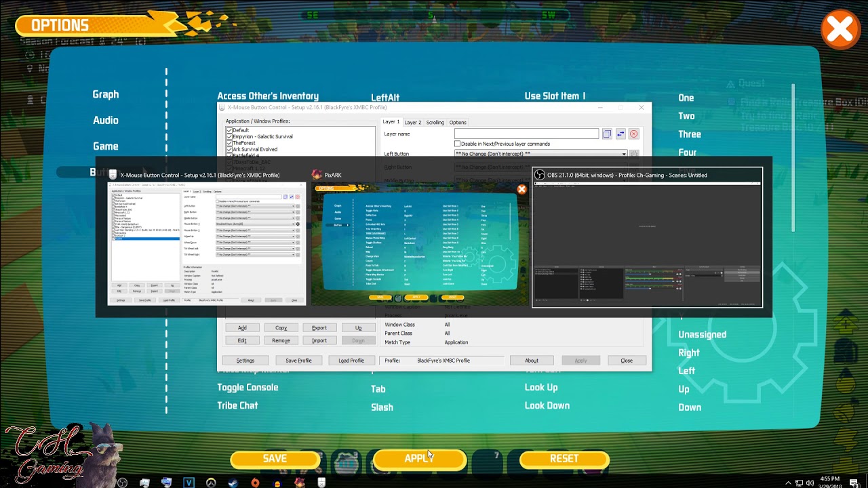Open the Audio options category
Image resolution: width=868 pixels, height=488 pixels.
click(x=106, y=120)
